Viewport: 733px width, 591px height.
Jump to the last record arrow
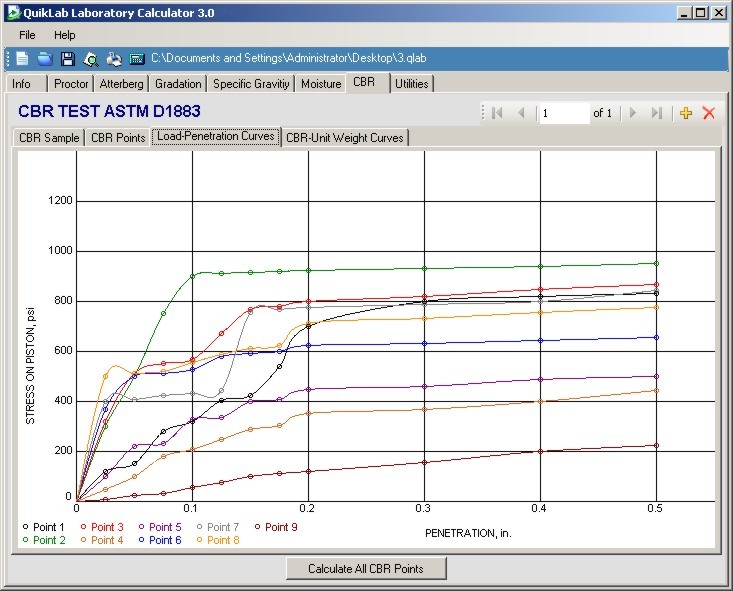(x=656, y=113)
